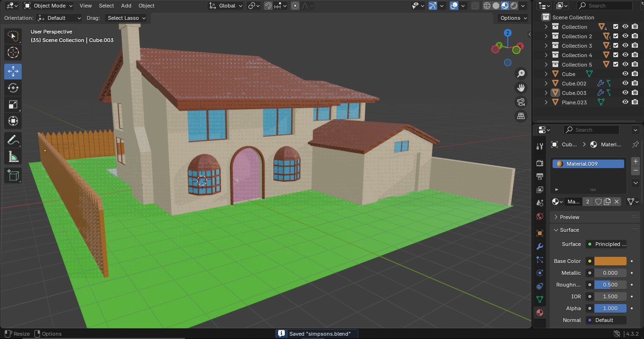Image resolution: width=644 pixels, height=339 pixels.
Task: Open the viewport shading options dropdown arrow
Action: (x=523, y=6)
